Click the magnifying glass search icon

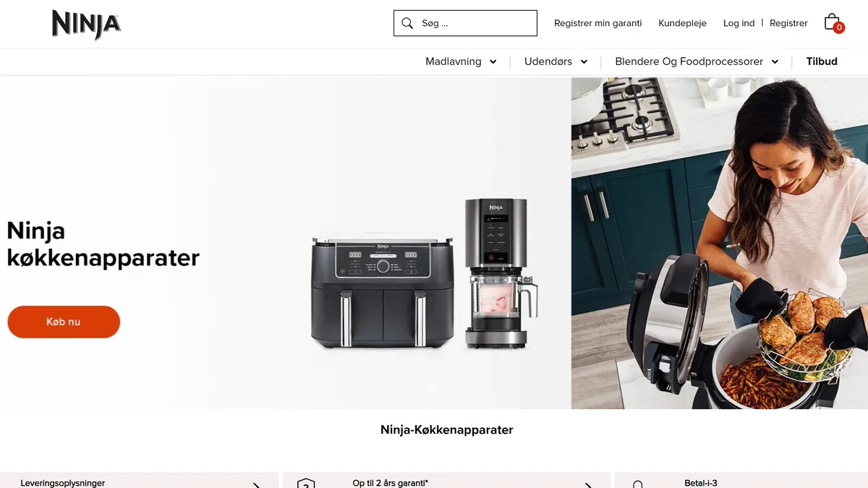[x=407, y=23]
